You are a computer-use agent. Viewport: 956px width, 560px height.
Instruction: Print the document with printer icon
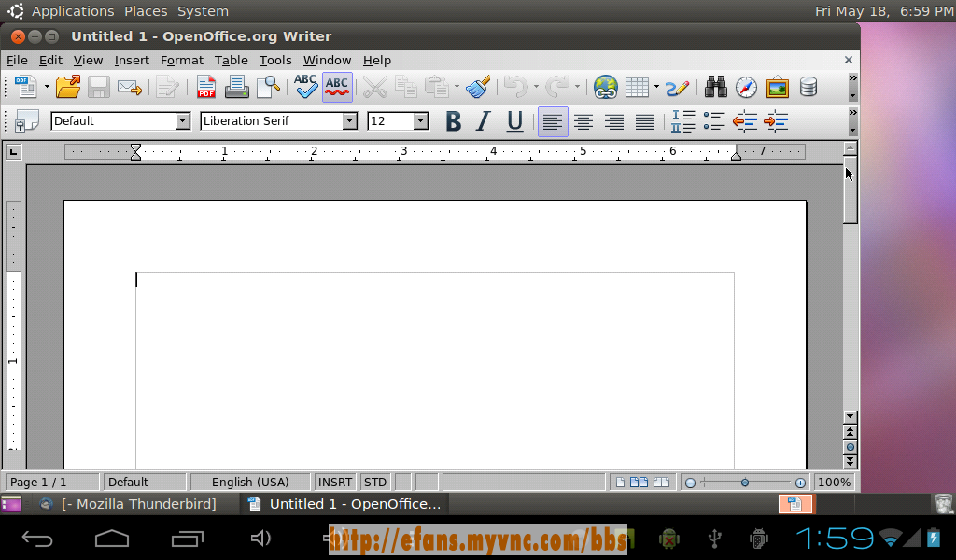(x=236, y=87)
